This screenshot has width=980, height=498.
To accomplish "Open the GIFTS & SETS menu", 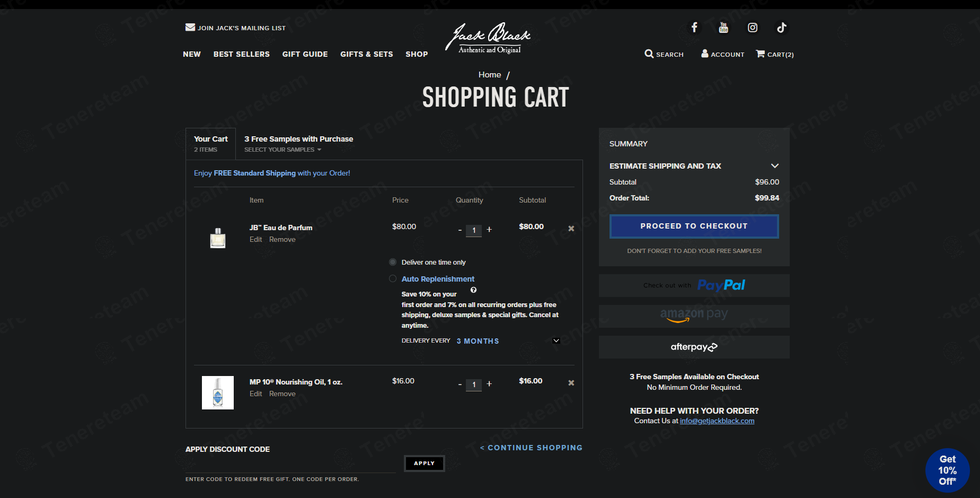I will point(367,54).
